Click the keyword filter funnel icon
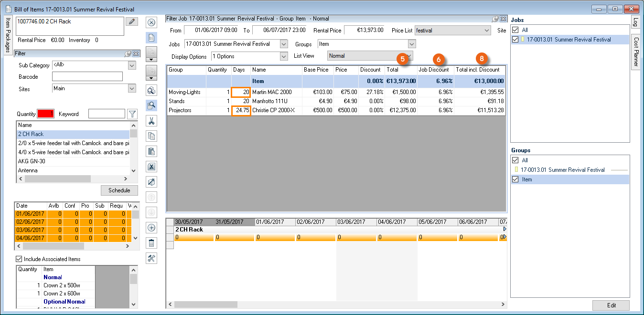 coord(132,114)
